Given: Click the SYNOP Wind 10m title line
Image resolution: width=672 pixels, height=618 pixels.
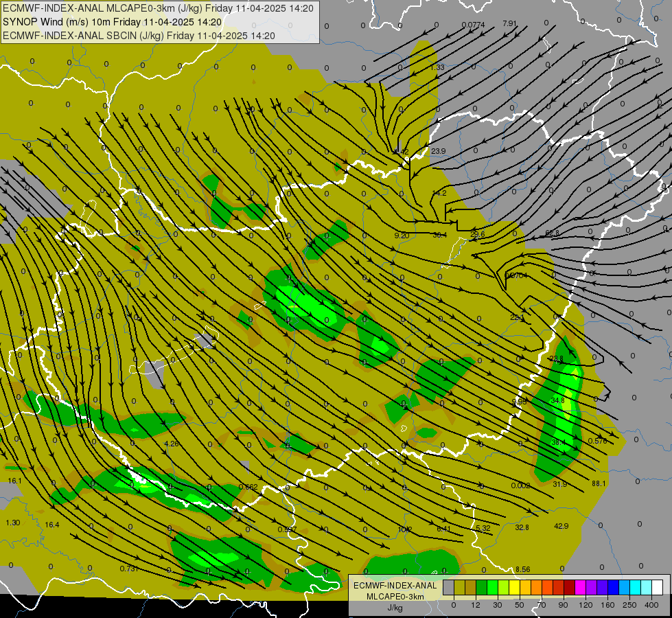Looking at the screenshot, I should point(113,22).
